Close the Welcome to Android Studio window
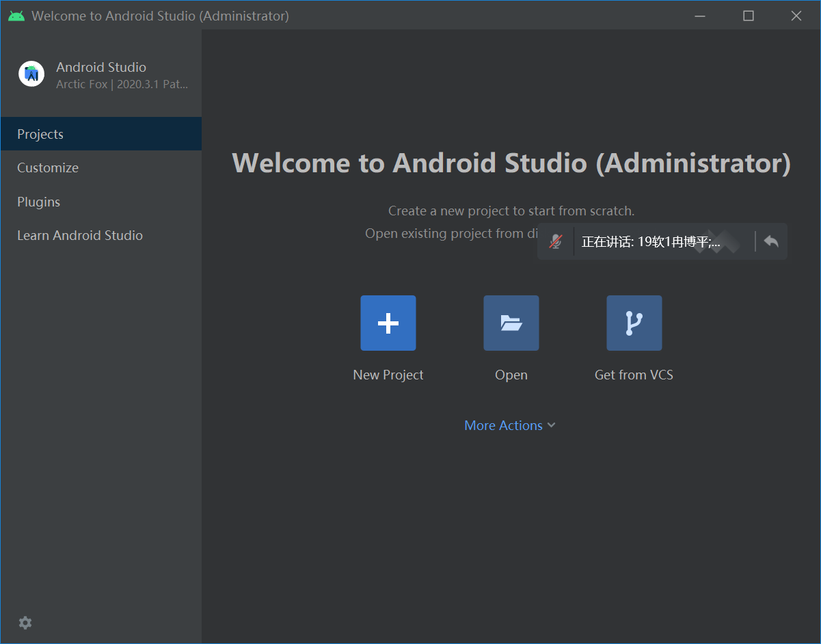This screenshot has width=821, height=644. click(796, 16)
